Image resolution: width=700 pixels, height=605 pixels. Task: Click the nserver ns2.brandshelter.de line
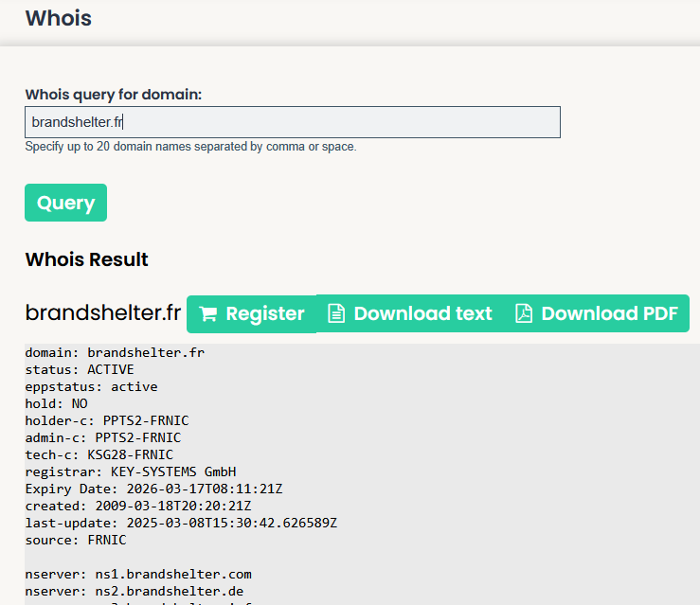coord(135,591)
